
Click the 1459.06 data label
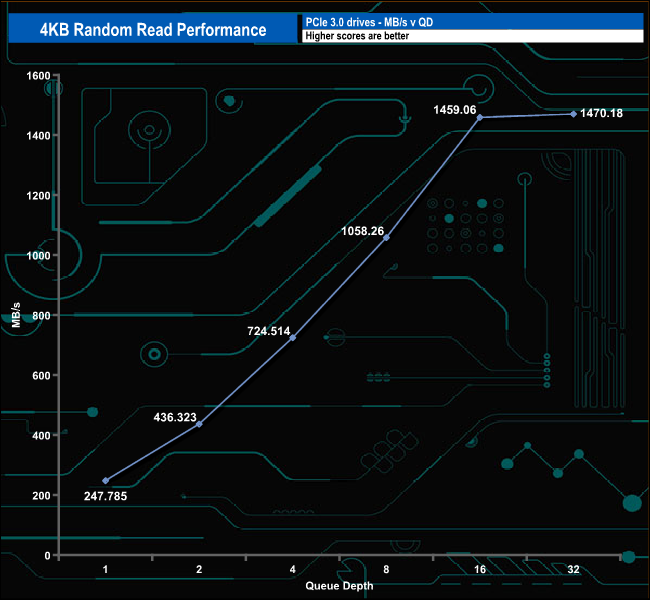point(455,108)
